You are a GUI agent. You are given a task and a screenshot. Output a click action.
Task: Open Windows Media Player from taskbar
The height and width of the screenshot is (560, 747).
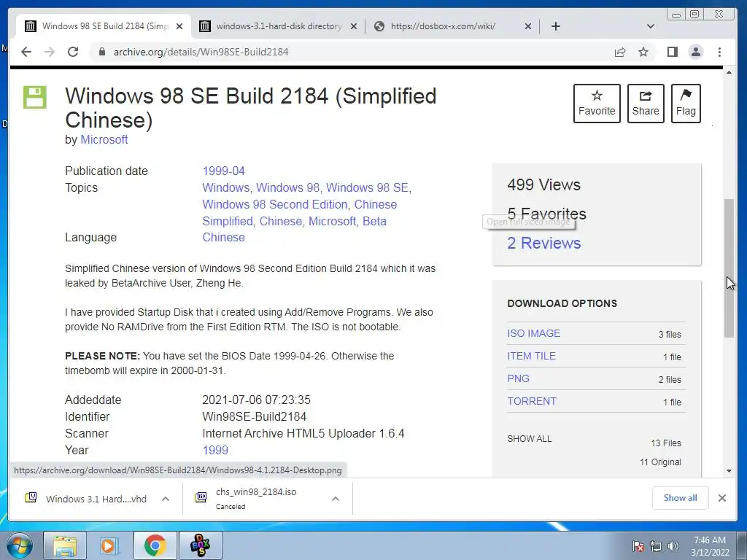109,545
